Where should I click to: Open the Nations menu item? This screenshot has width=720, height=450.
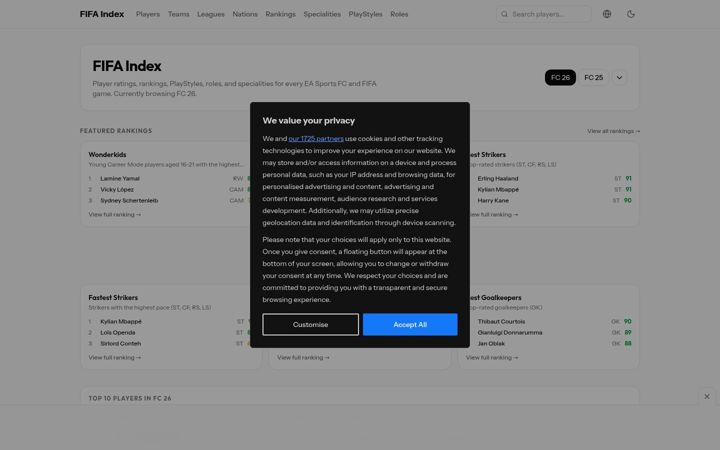245,14
